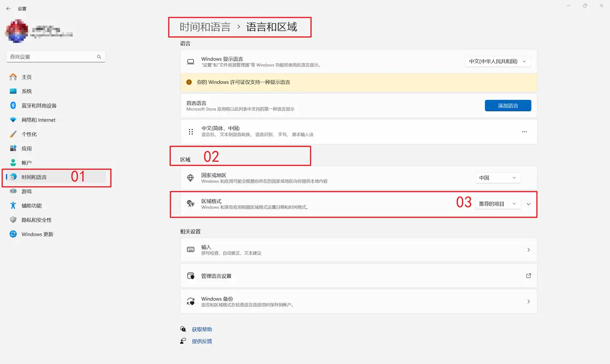Click the Windows Update sidebar icon

[13, 234]
